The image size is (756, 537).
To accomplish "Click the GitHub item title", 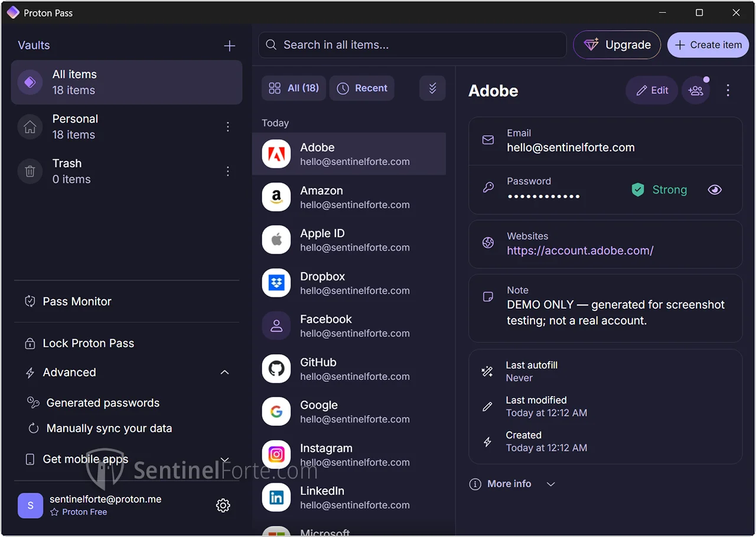I will (318, 362).
